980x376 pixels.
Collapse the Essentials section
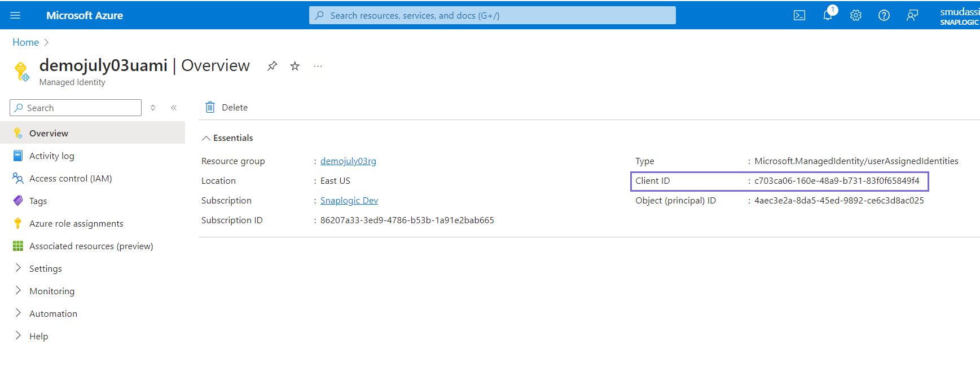(206, 138)
